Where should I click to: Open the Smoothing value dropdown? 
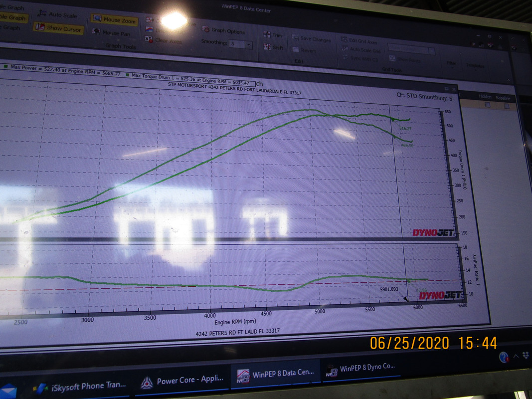[249, 45]
